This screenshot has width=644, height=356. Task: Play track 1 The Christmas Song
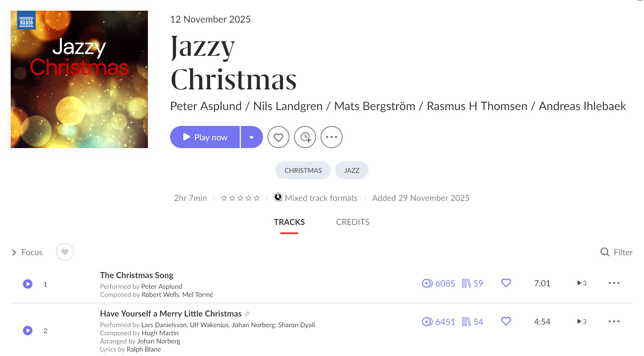pos(28,284)
